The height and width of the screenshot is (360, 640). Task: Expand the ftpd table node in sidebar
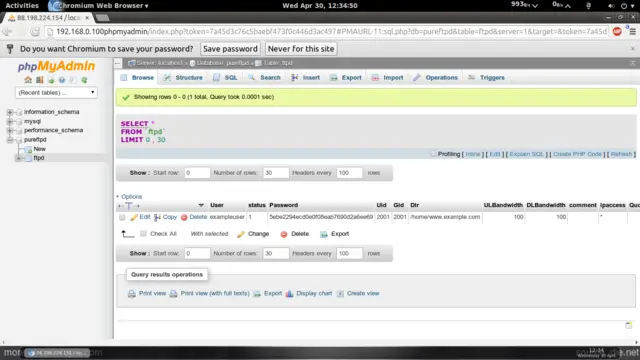click(19, 158)
